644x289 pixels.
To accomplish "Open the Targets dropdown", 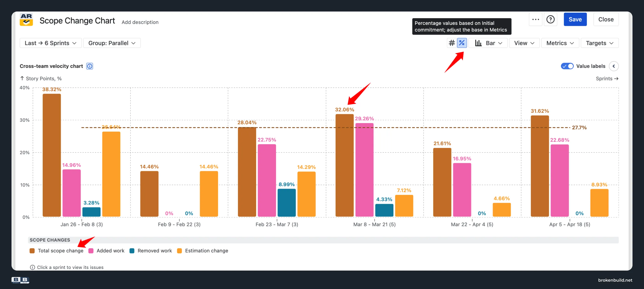I will coord(600,43).
